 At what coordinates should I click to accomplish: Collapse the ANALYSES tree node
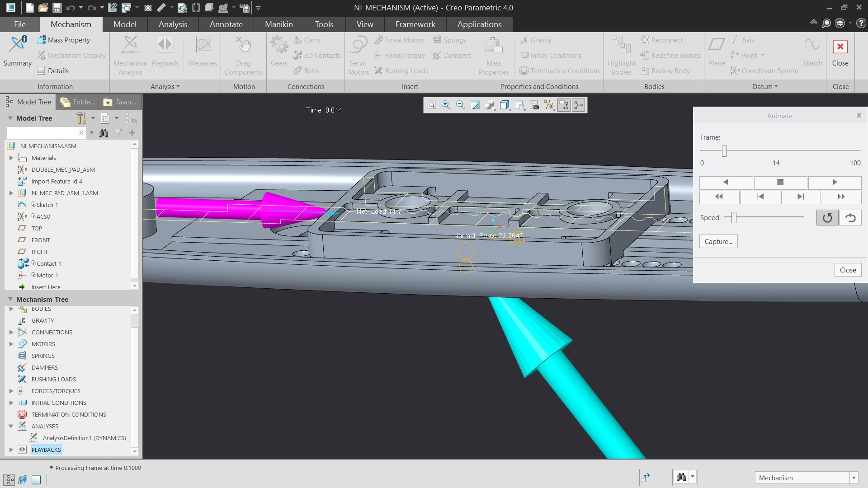pos(11,426)
